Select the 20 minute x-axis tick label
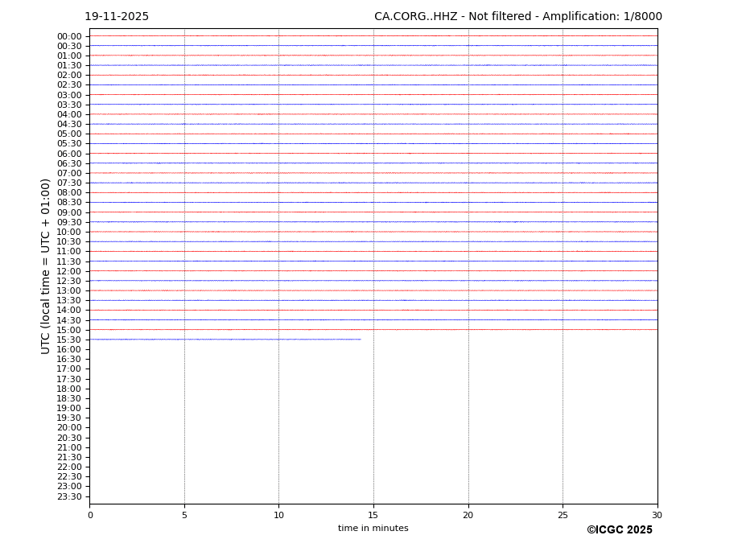746x560 pixels. 468,516
